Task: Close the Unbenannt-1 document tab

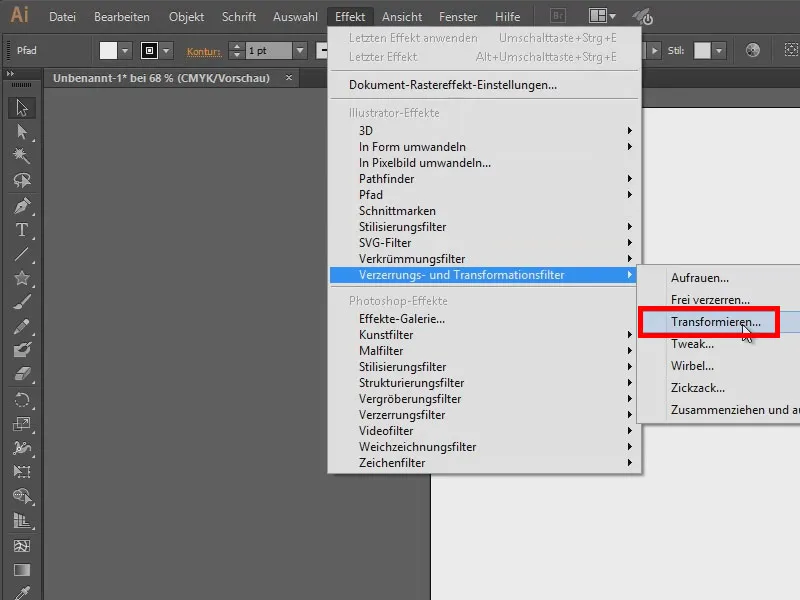Action: coord(289,78)
